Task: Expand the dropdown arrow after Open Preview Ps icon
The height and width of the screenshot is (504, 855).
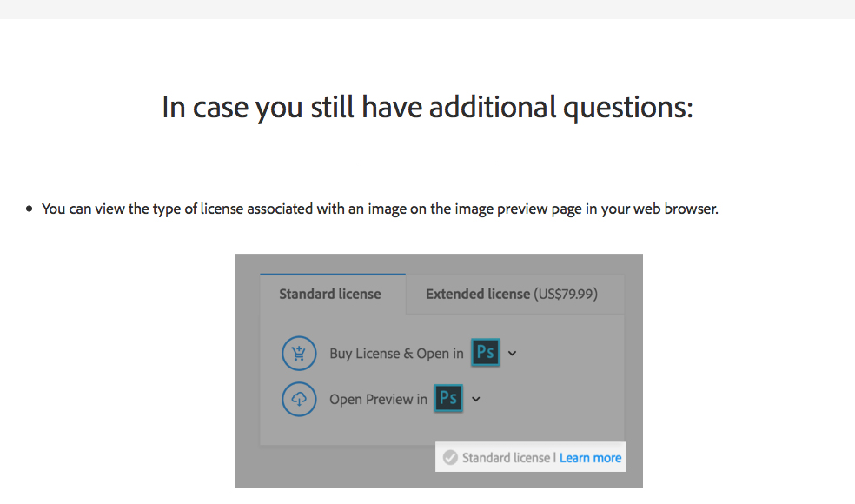Action: point(476,399)
